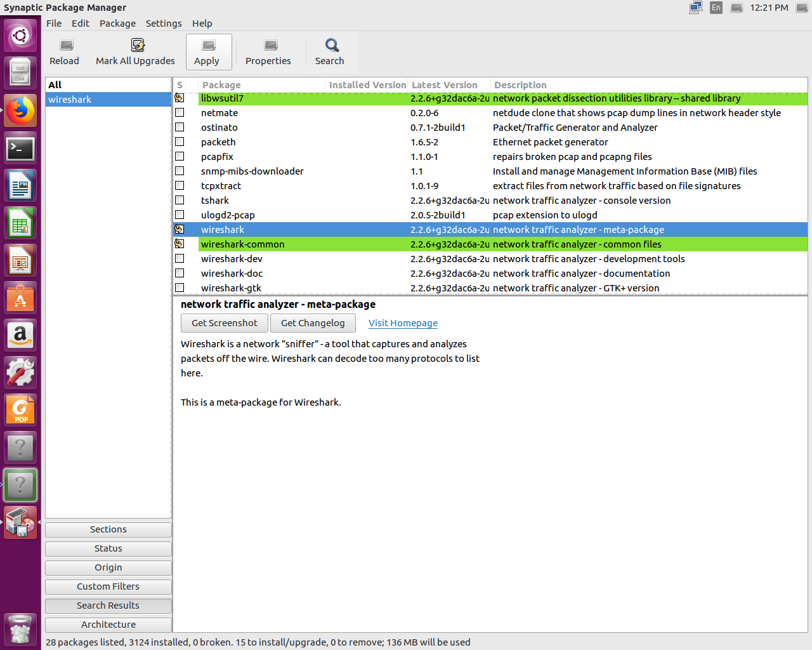Open Terminal from the launcher
812x650 pixels.
(x=20, y=149)
